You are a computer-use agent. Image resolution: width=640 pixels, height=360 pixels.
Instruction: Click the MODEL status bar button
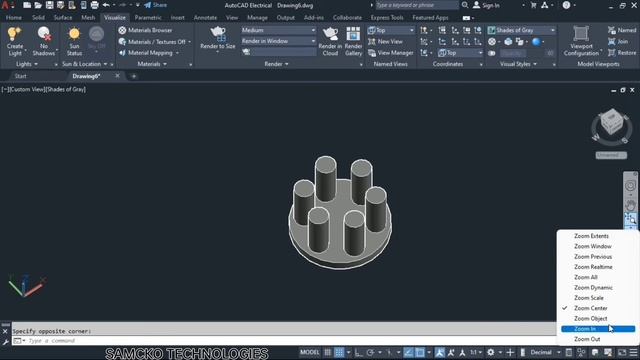coord(310,352)
